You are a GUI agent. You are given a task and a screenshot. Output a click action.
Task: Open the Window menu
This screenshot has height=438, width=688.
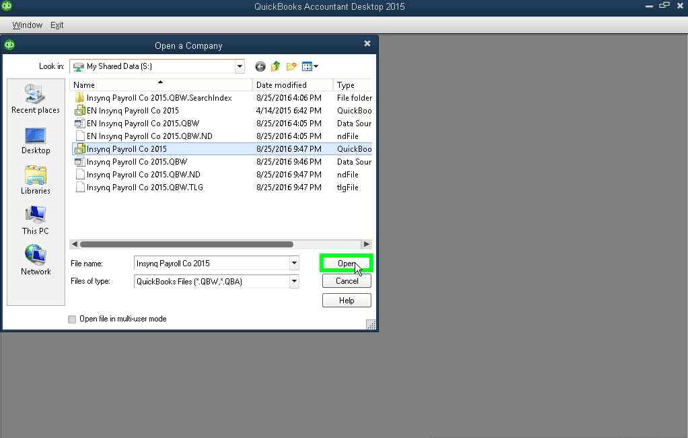(27, 25)
